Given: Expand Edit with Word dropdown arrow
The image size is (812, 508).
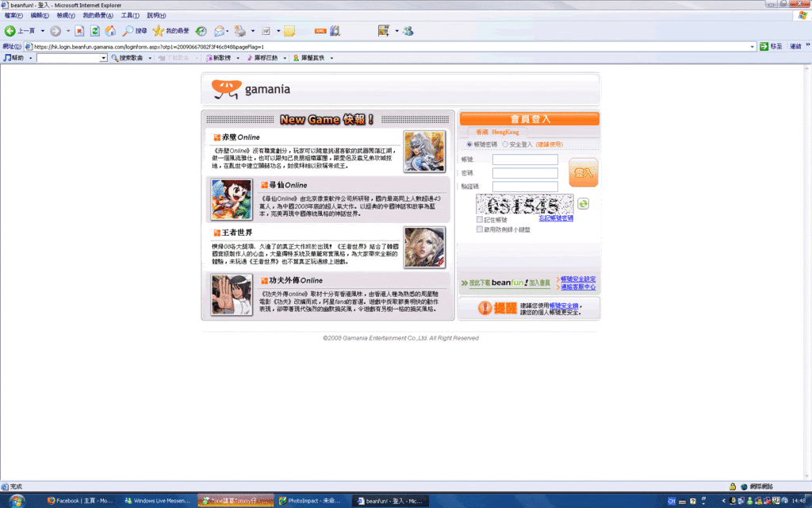Looking at the screenshot, I should click(x=278, y=31).
